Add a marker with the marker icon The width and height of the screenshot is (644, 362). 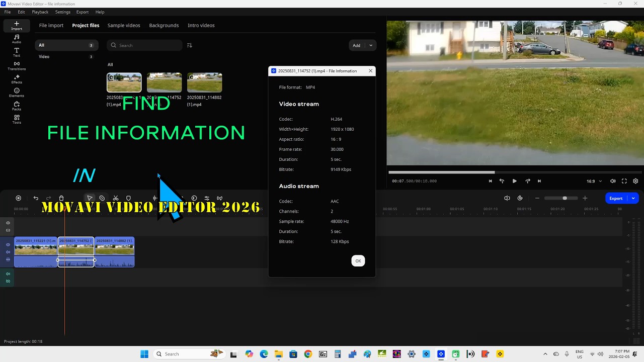point(128,198)
